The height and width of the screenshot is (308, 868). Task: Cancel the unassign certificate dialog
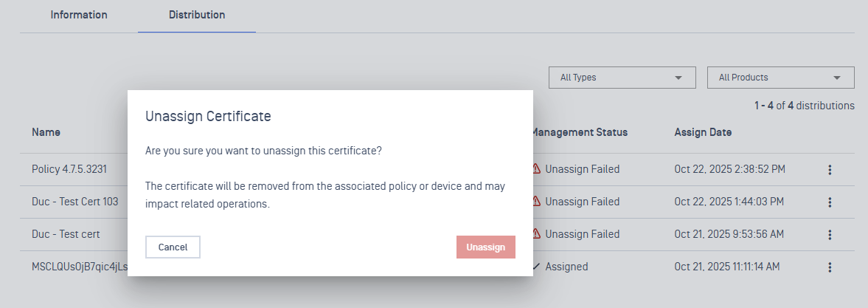click(x=173, y=247)
